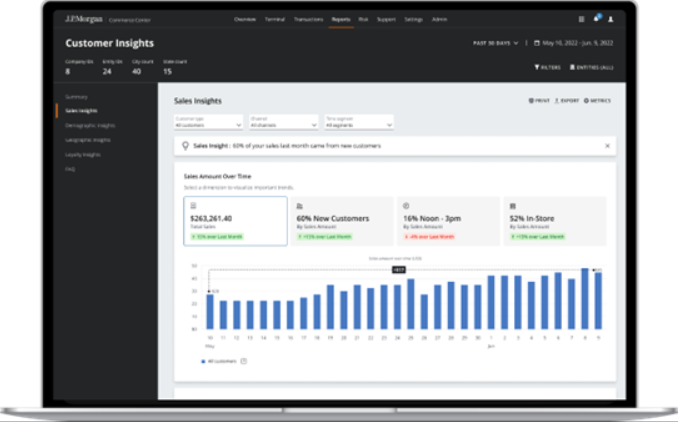Open the Transactions tab

pyautogui.click(x=308, y=19)
